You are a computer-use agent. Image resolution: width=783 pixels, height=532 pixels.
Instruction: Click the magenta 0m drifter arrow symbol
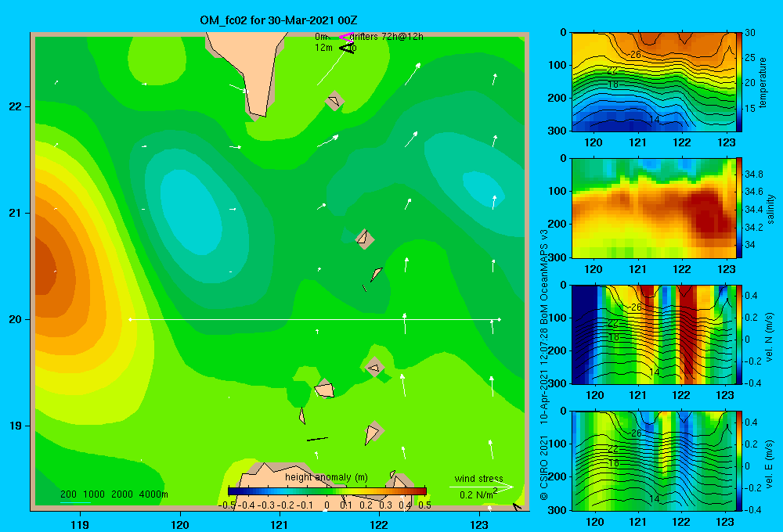(x=346, y=37)
